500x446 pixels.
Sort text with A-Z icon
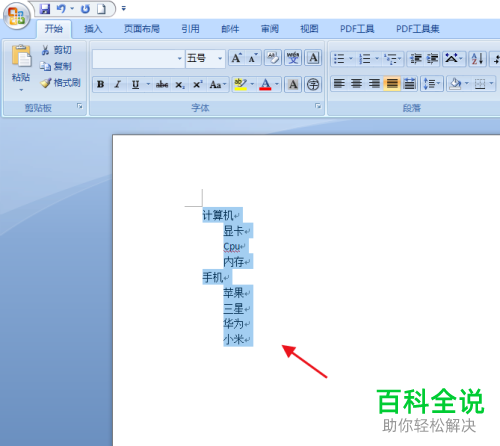pos(478,59)
